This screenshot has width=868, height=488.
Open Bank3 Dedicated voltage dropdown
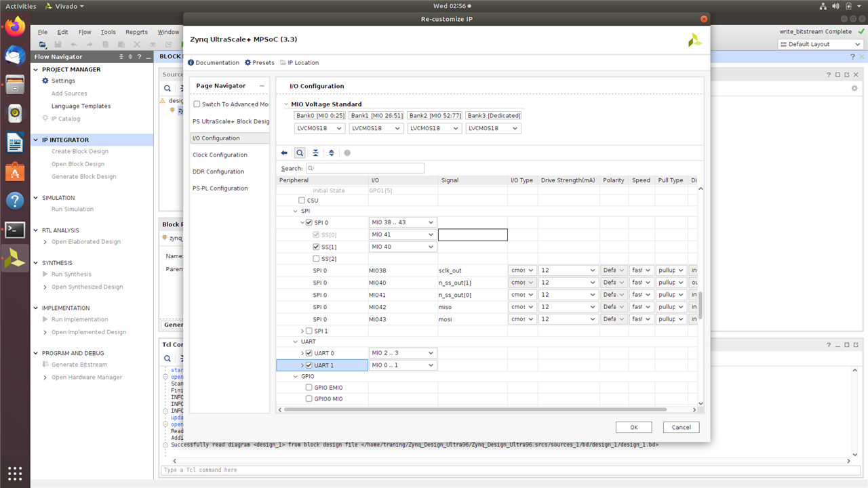click(494, 128)
